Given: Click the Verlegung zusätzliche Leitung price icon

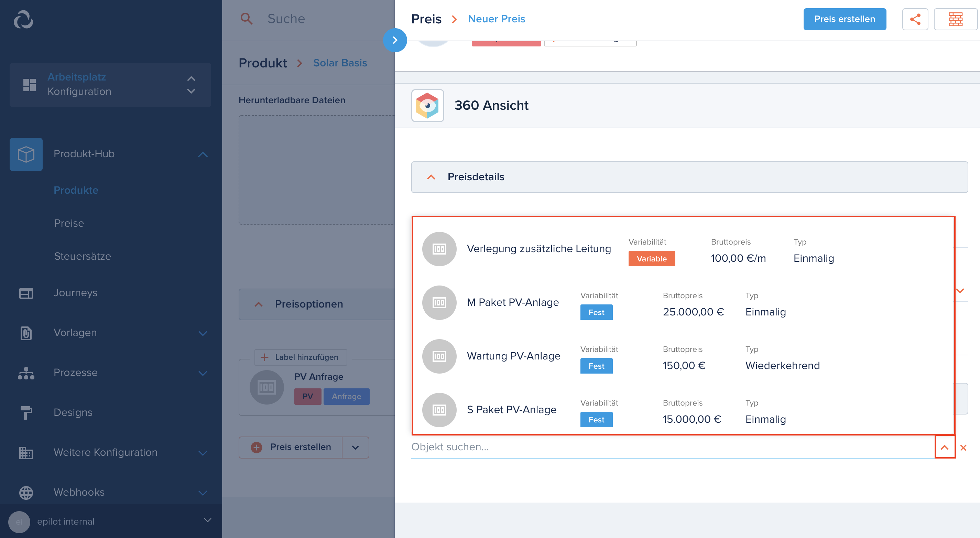Looking at the screenshot, I should tap(439, 249).
